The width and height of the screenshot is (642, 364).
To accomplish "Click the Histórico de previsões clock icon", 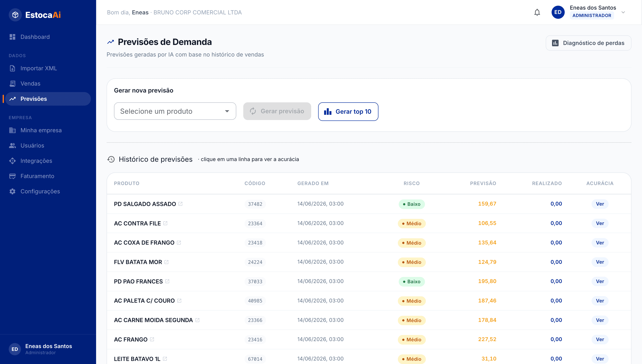I will [x=111, y=159].
